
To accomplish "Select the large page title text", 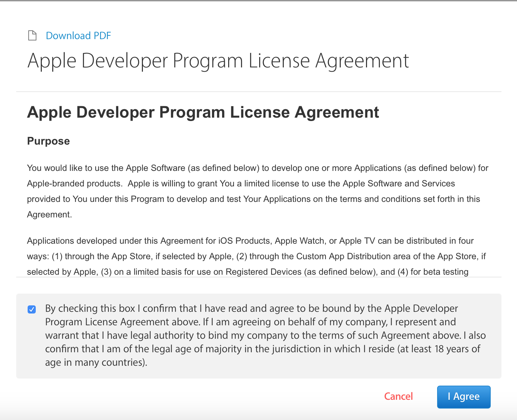I will click(218, 61).
